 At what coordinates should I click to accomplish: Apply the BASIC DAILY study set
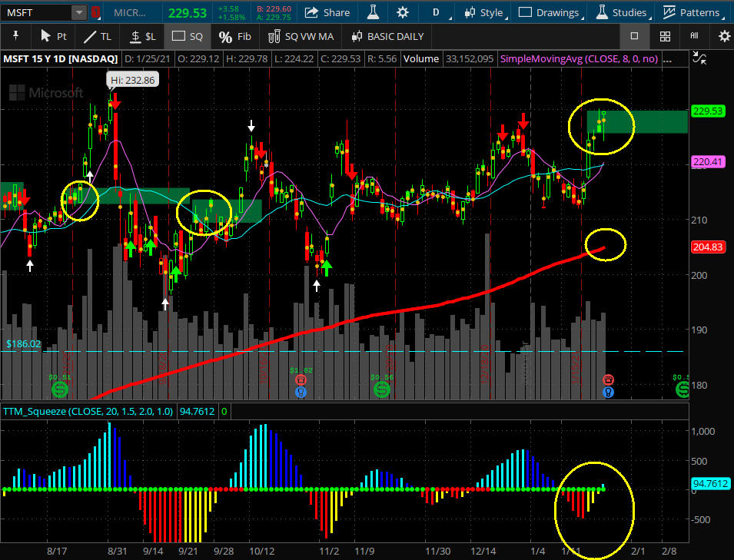click(387, 36)
